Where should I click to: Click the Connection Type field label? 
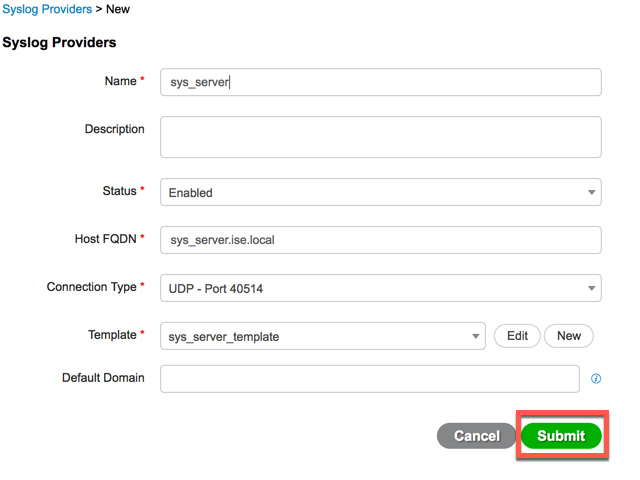[x=91, y=287]
